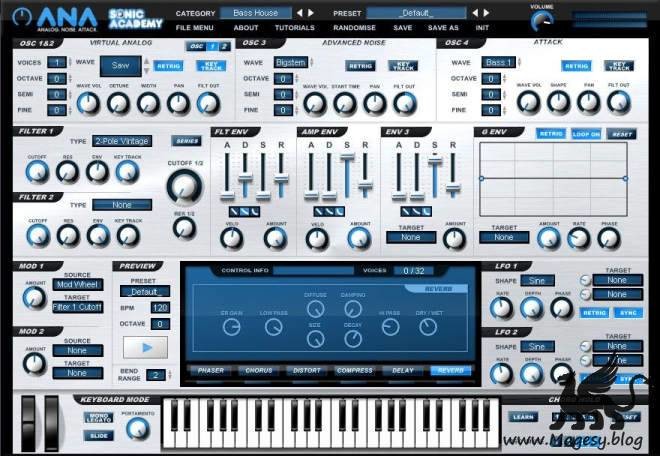Switch to the Delay effect tab
The width and height of the screenshot is (660, 456).
402,371
